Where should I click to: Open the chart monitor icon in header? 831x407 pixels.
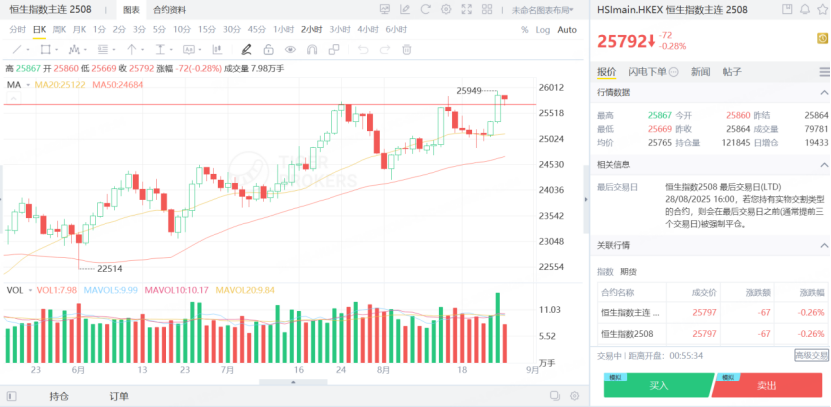click(x=385, y=9)
